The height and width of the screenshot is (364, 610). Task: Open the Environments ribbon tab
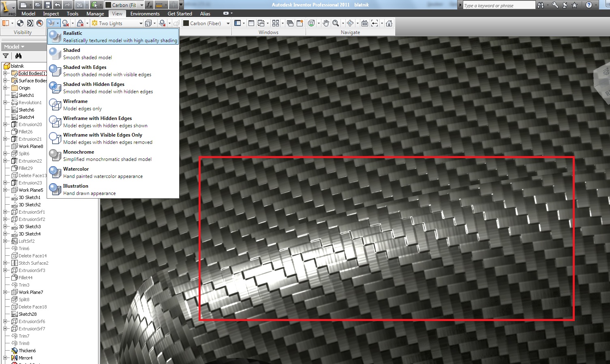click(x=145, y=13)
